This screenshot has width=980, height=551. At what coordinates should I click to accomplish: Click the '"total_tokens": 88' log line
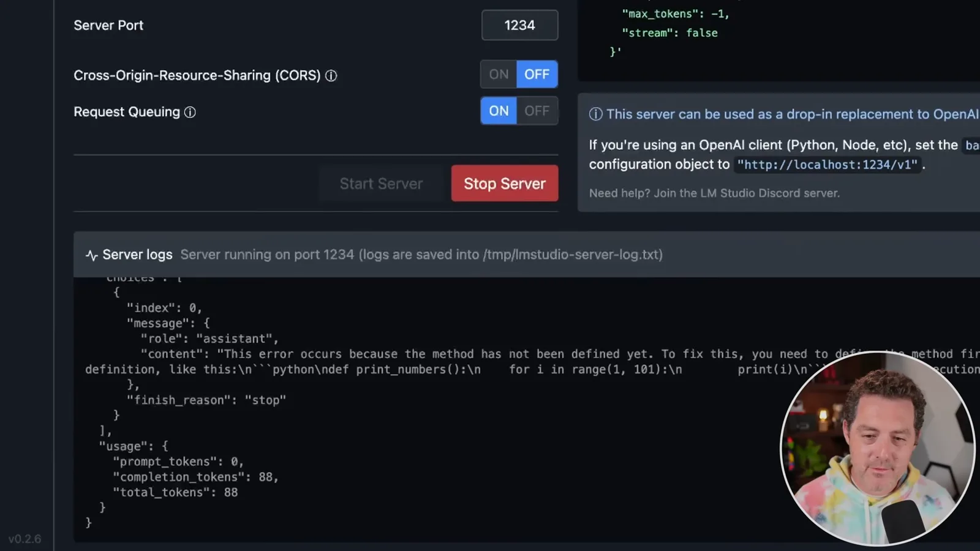[175, 492]
